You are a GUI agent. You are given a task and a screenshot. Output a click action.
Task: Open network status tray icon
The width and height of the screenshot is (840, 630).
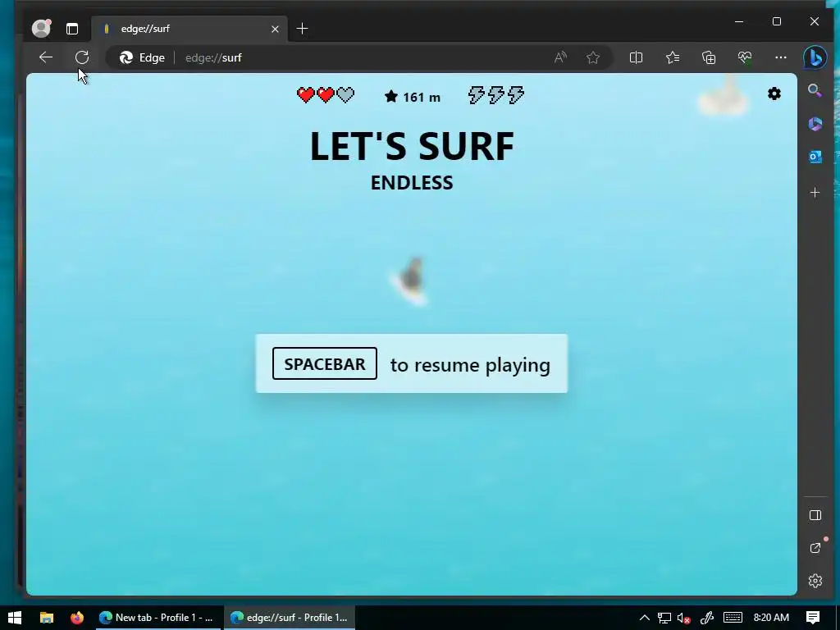pyautogui.click(x=664, y=618)
